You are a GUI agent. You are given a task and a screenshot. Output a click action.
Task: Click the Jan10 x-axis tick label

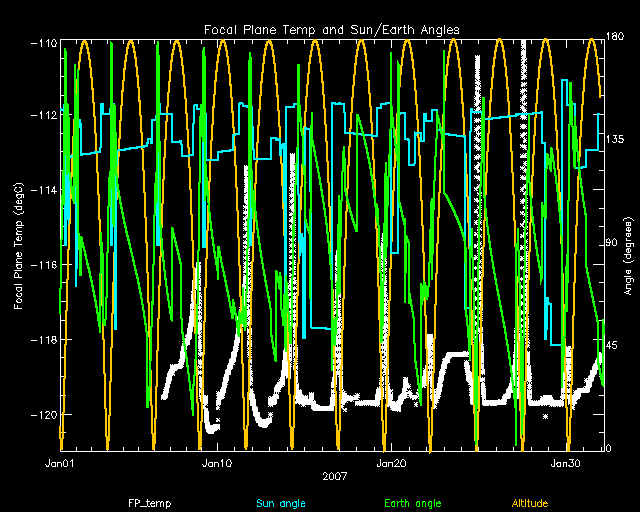(218, 464)
